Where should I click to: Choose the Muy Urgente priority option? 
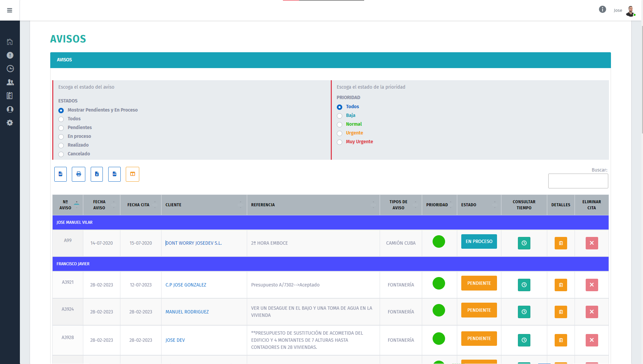340,142
